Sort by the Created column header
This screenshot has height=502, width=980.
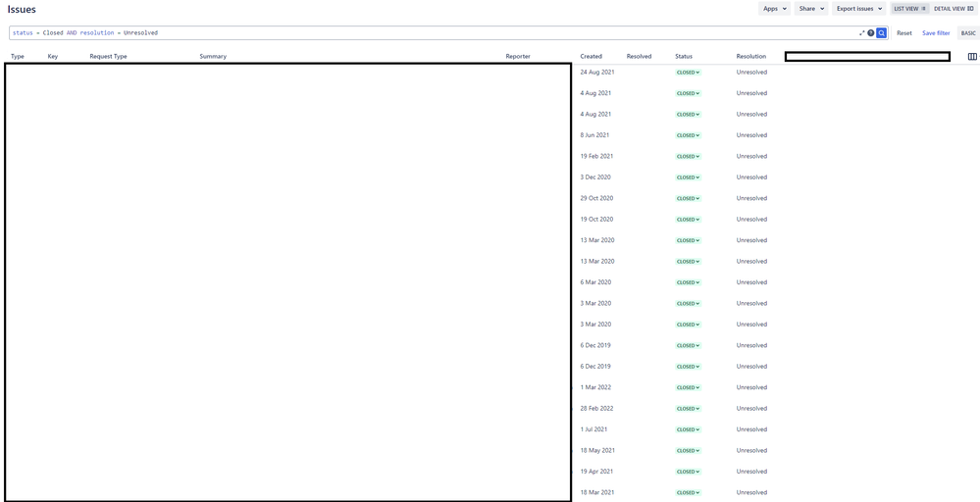click(591, 56)
